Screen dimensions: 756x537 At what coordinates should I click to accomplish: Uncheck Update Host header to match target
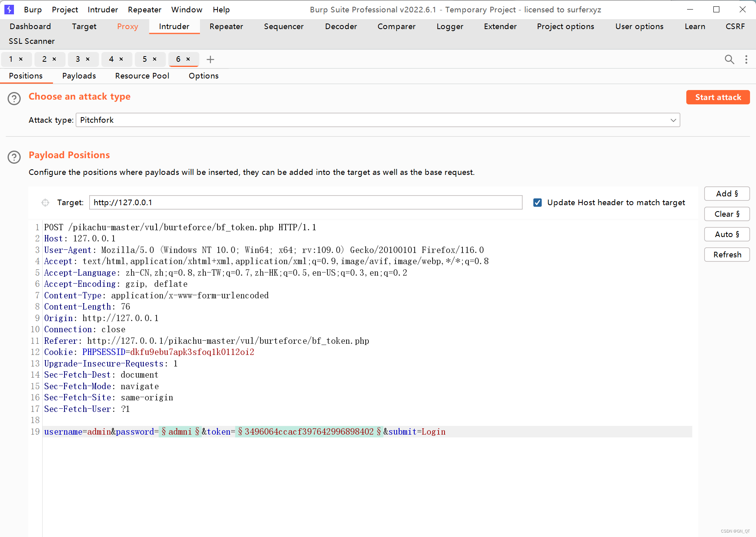tap(537, 203)
